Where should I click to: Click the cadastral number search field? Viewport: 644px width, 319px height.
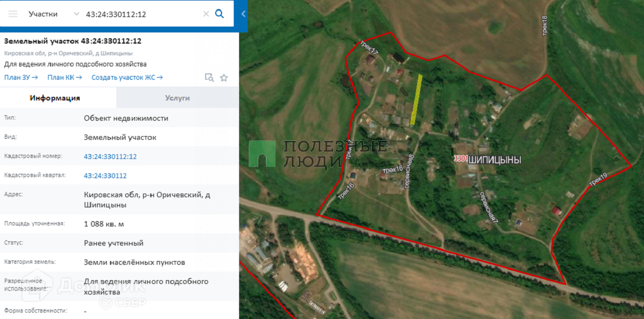(141, 14)
